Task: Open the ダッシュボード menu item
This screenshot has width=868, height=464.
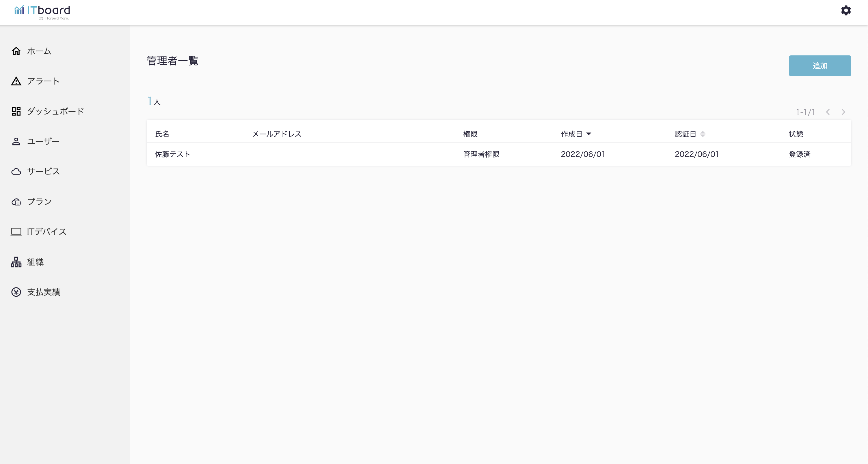Action: 56,111
